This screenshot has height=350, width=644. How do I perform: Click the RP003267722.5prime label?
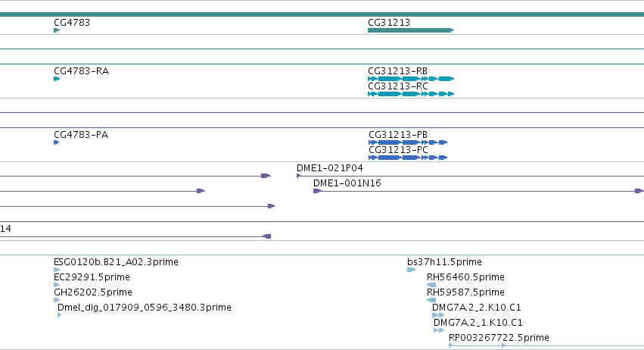[x=499, y=338]
